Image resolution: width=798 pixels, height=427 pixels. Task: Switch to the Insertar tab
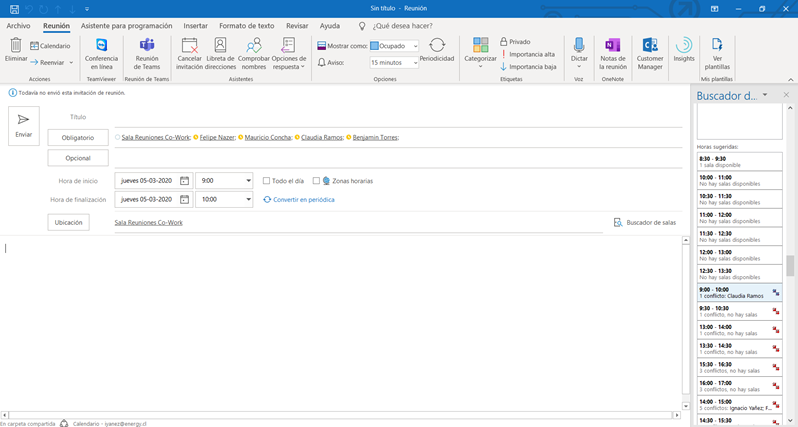pyautogui.click(x=195, y=26)
